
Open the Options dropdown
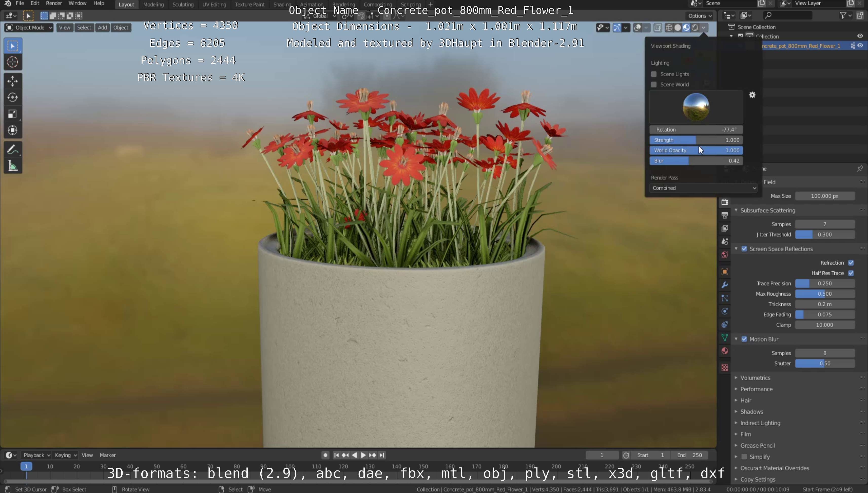click(x=700, y=16)
